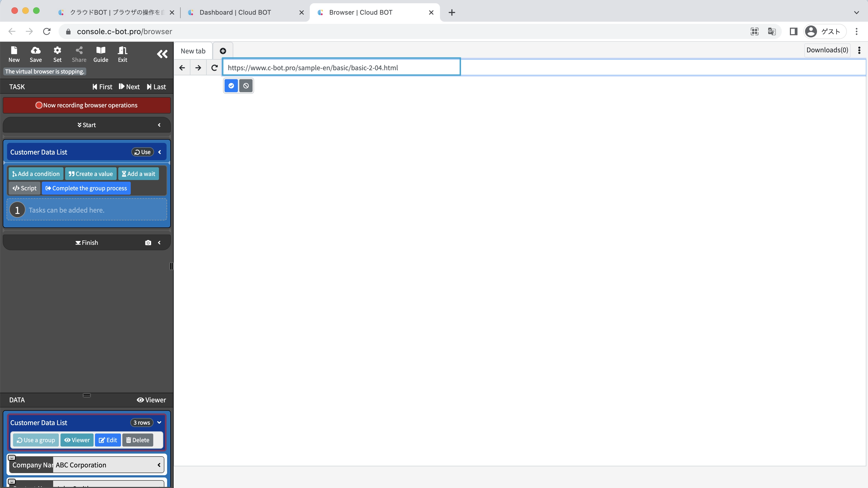Image resolution: width=868 pixels, height=488 pixels.
Task: Click the Finish screenshot camera icon
Action: point(148,243)
